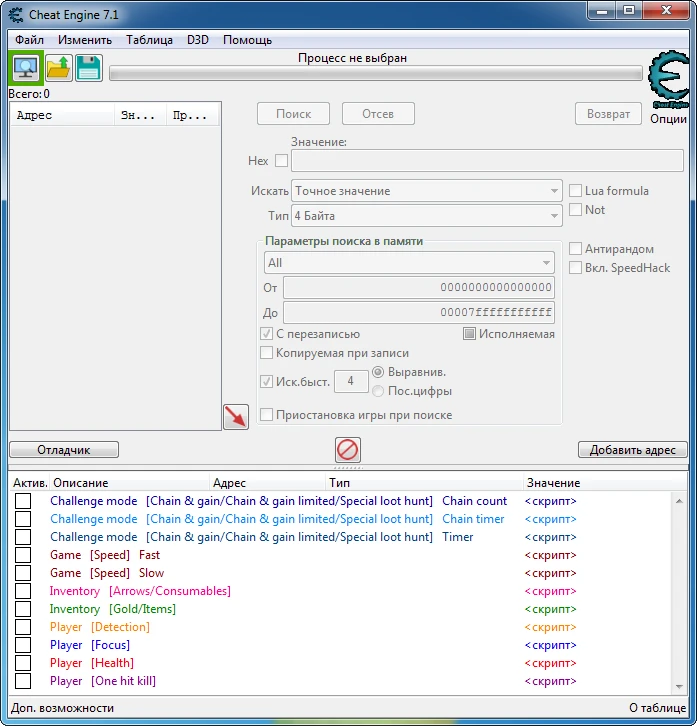Activate Game Speed Fast checkbox

[23, 555]
